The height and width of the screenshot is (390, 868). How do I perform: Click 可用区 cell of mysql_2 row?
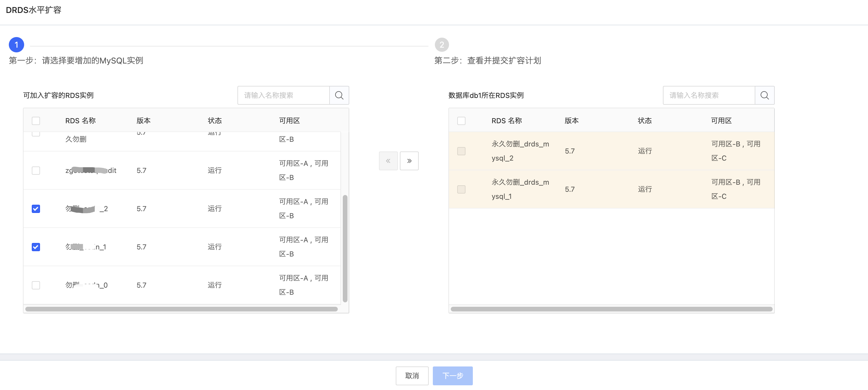736,151
